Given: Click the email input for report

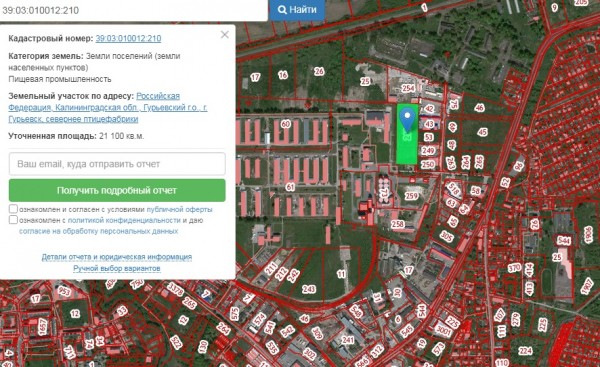Looking at the screenshot, I should (x=117, y=164).
